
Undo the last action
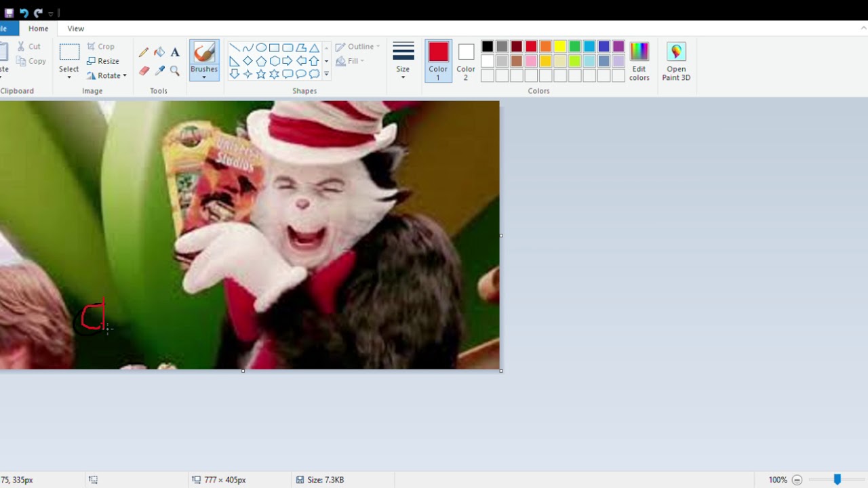(24, 13)
